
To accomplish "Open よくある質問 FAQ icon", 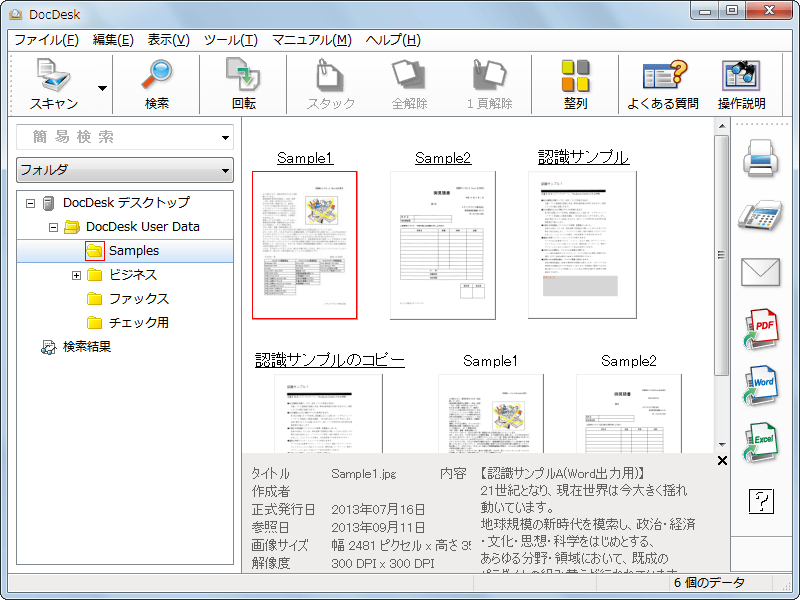I will (x=664, y=76).
